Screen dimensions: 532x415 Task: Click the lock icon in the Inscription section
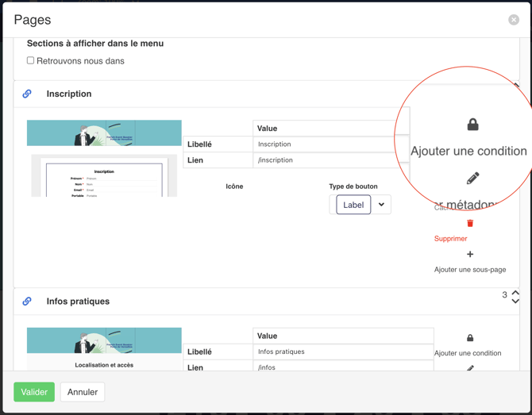click(x=472, y=125)
